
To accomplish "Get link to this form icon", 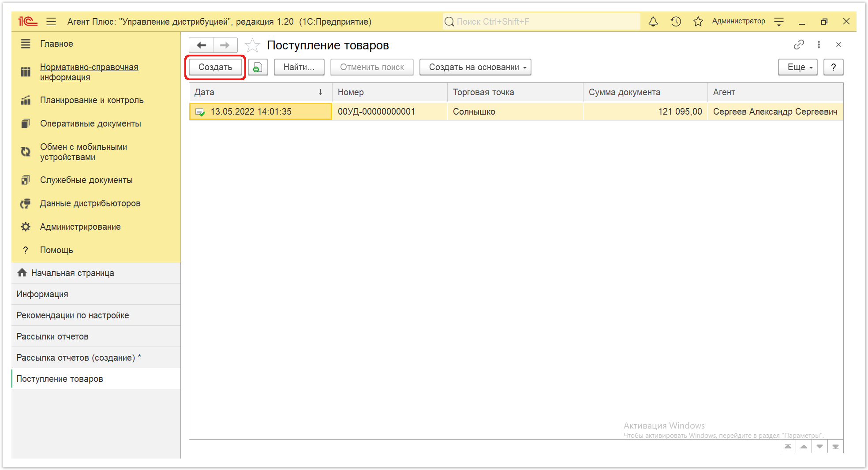I will [x=799, y=45].
